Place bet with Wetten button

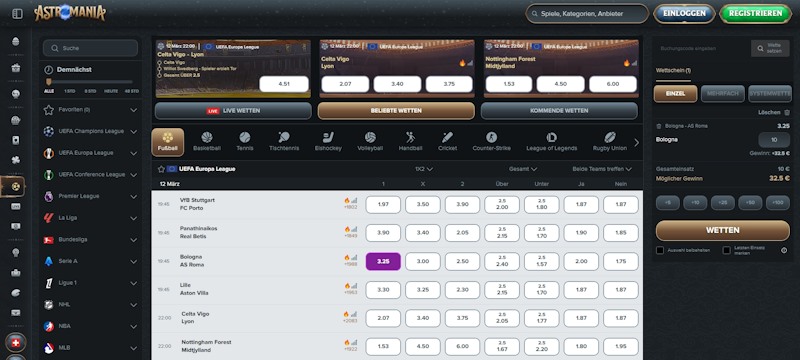[722, 230]
